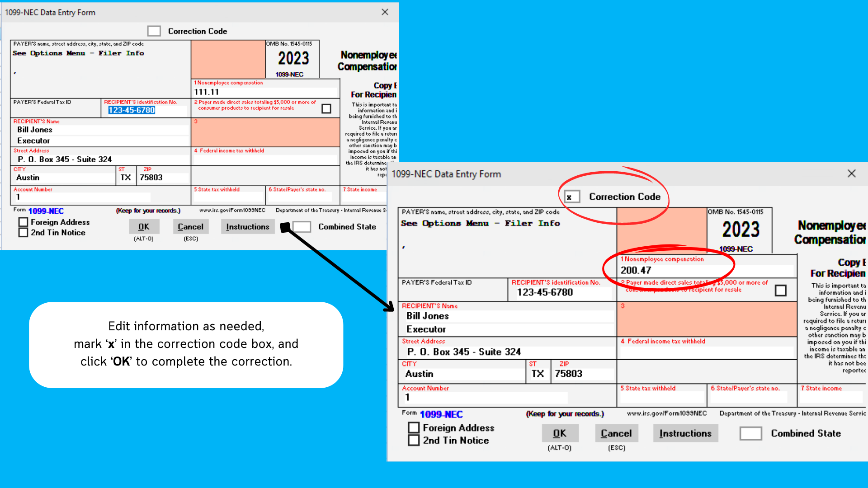Open Instructions in the lower form

pyautogui.click(x=685, y=433)
